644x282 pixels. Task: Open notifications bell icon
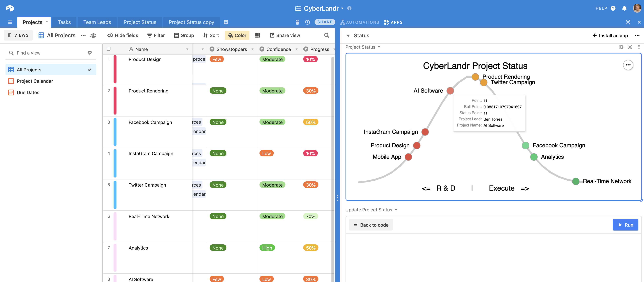click(x=624, y=8)
